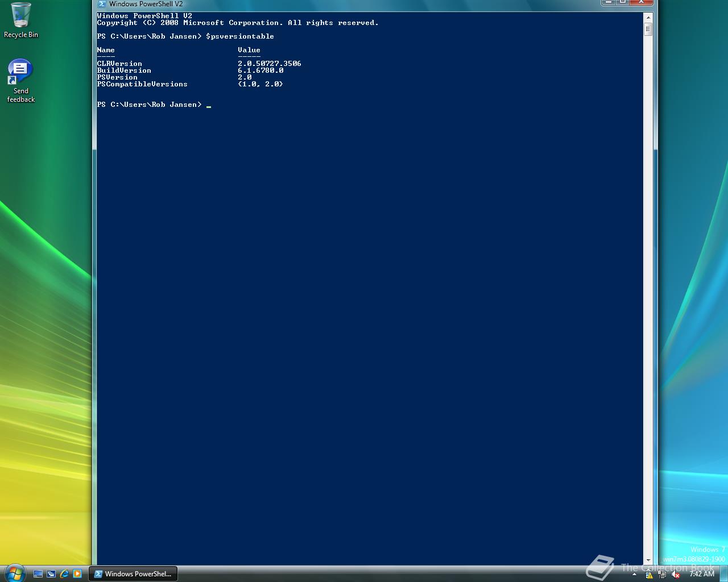Click the console scrollbar thumb
This screenshot has height=582, width=728.
[648, 29]
